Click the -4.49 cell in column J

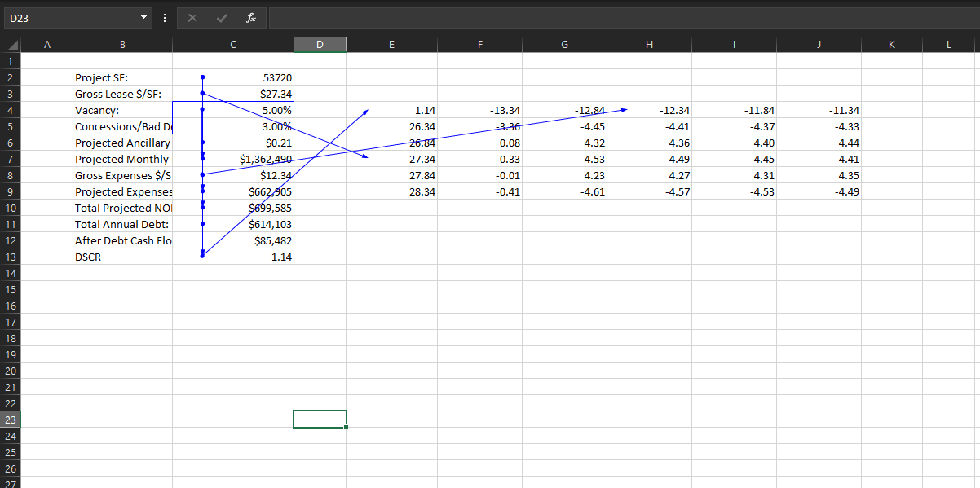coord(819,191)
